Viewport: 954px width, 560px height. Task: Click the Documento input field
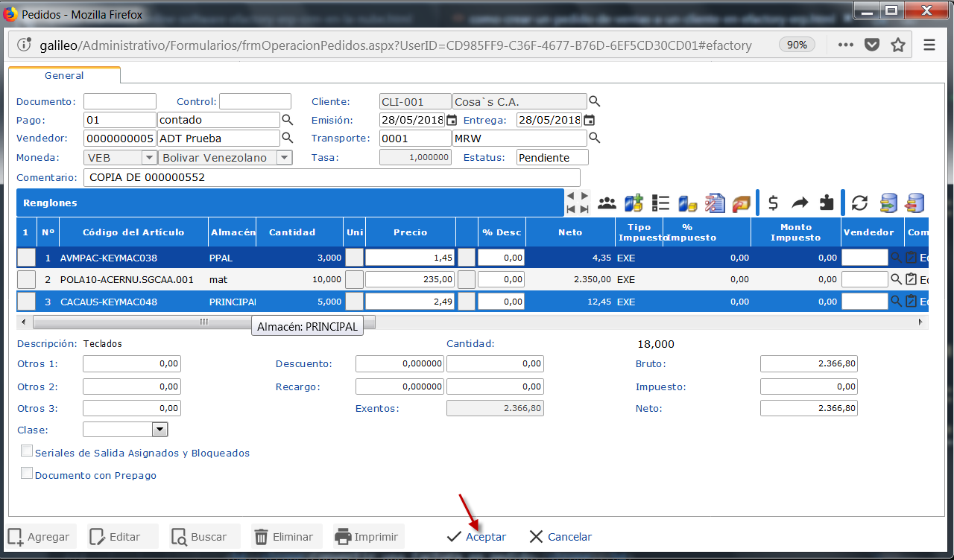(120, 101)
